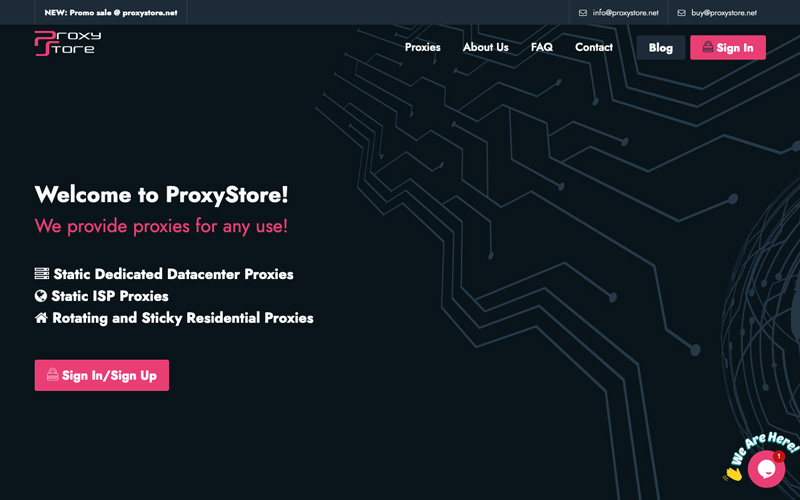
Task: Click the Promo sale announcement
Action: click(x=111, y=13)
